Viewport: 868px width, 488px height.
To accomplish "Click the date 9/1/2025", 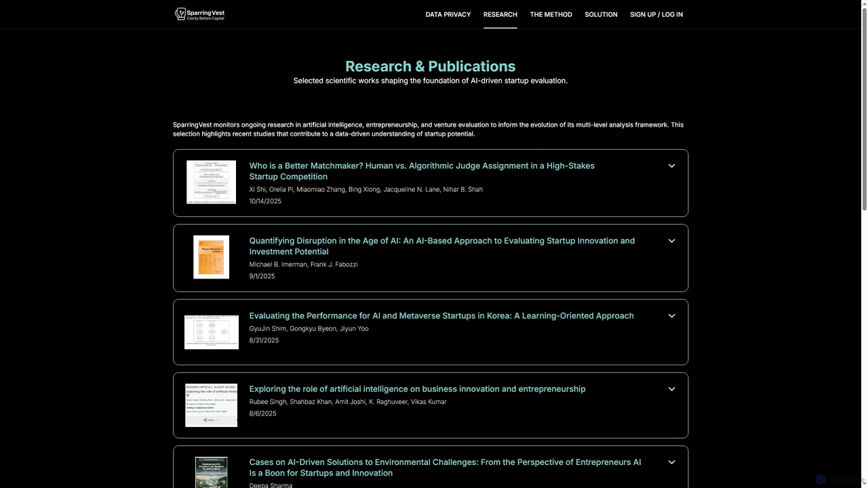I will (262, 277).
